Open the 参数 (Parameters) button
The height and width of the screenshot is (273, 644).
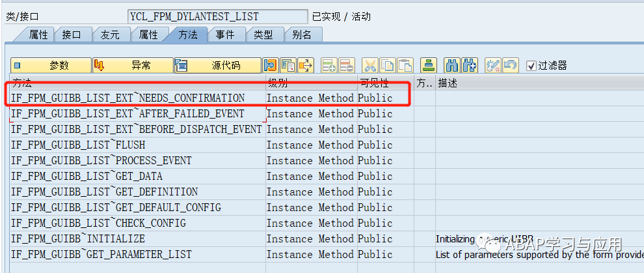click(x=51, y=65)
